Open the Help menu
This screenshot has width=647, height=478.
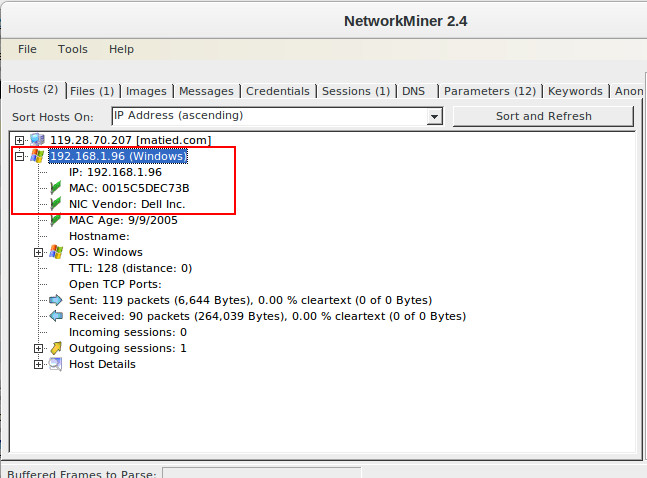coord(121,49)
